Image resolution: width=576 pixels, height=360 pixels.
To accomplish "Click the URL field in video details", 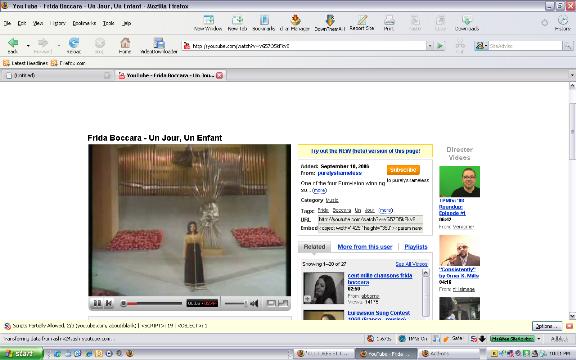I will [x=370, y=219].
